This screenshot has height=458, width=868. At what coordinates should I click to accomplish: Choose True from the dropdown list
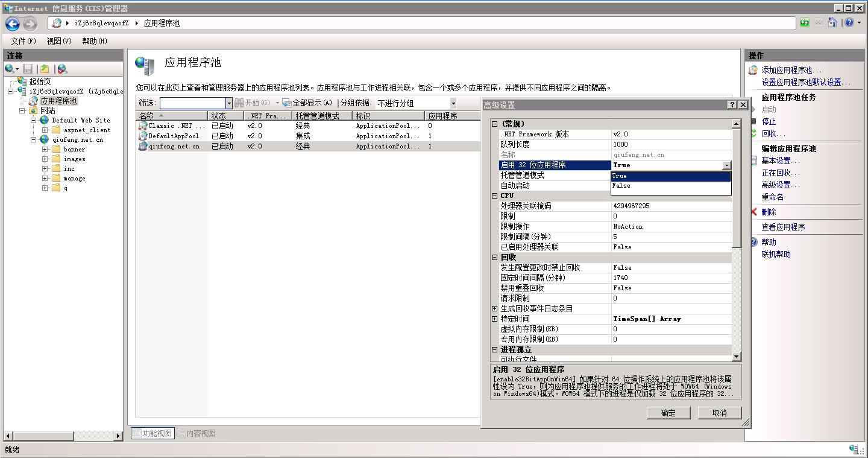coord(671,176)
